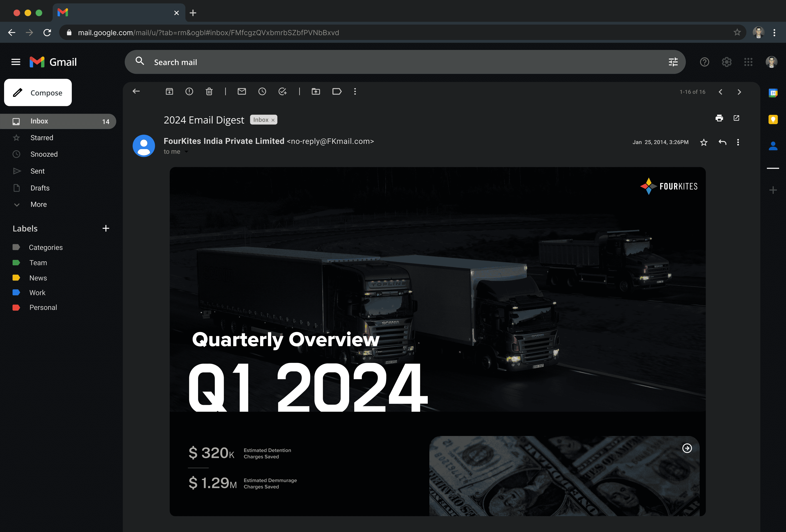Click the circled arrow on money image
Image resolution: width=786 pixels, height=532 pixels.
687,448
